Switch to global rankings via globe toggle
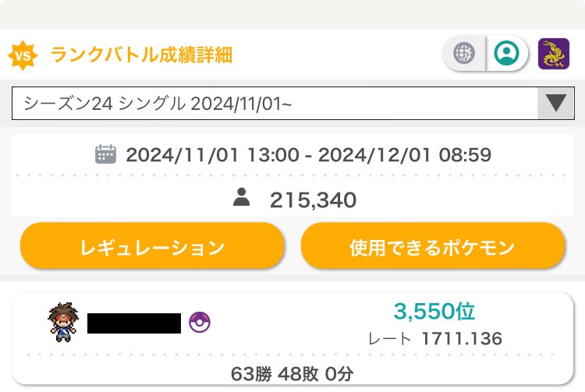This screenshot has width=585, height=392. pyautogui.click(x=465, y=54)
